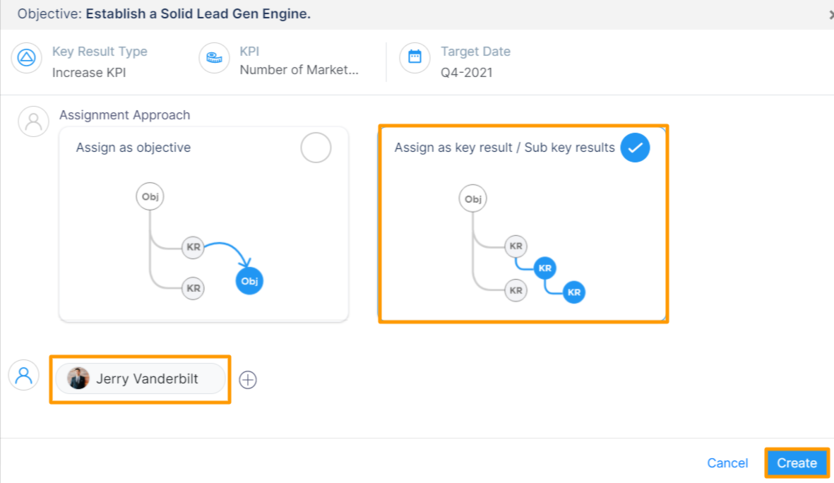Viewport: 834px width, 483px height.
Task: Open the Number of Market... KPI field
Action: click(x=298, y=72)
